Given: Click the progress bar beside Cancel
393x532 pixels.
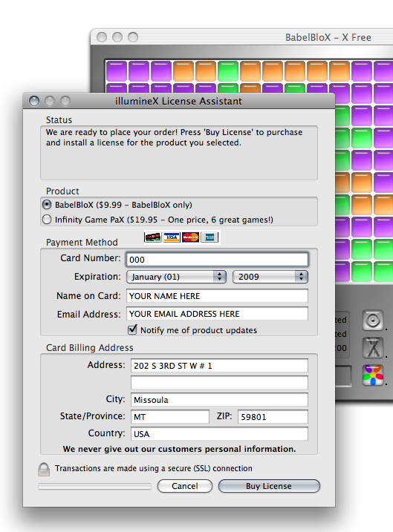Looking at the screenshot, I should point(95,487).
